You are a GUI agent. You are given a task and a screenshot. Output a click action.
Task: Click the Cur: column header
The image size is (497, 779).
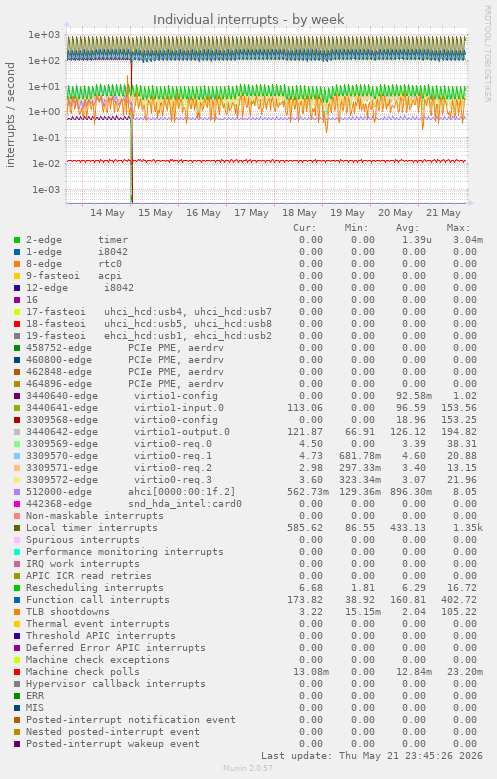[x=305, y=228]
